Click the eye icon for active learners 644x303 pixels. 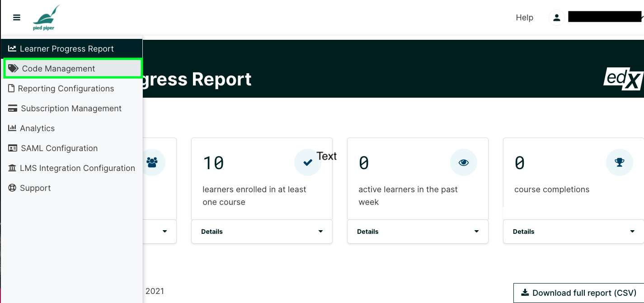coord(464,162)
